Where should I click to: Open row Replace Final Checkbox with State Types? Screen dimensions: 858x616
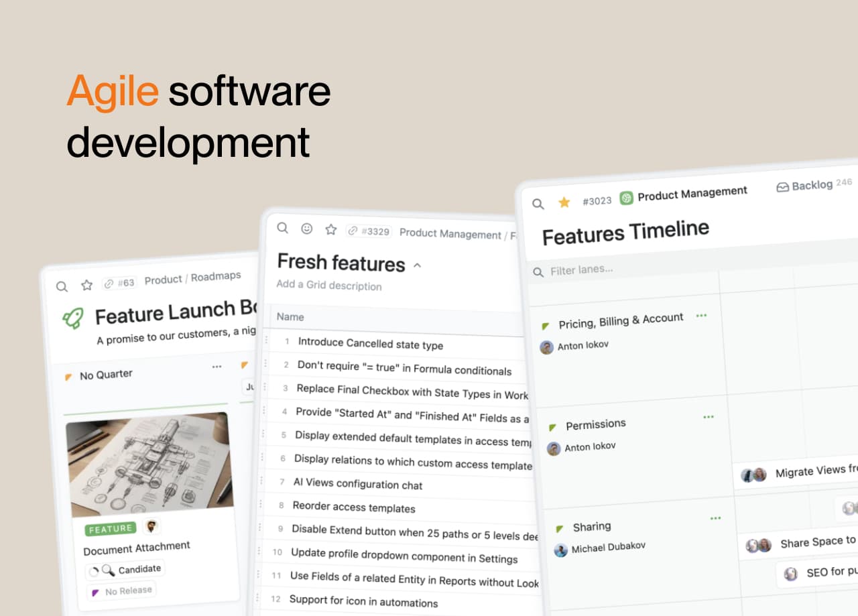[412, 391]
